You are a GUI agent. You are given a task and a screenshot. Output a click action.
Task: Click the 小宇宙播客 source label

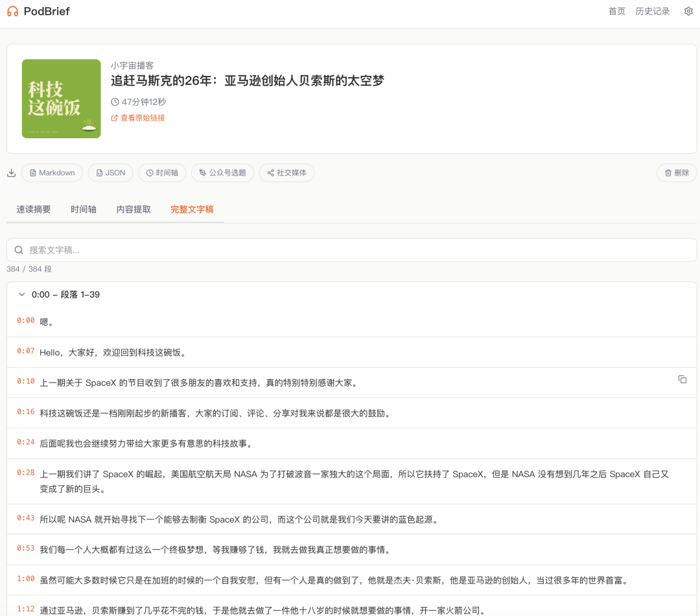(132, 65)
